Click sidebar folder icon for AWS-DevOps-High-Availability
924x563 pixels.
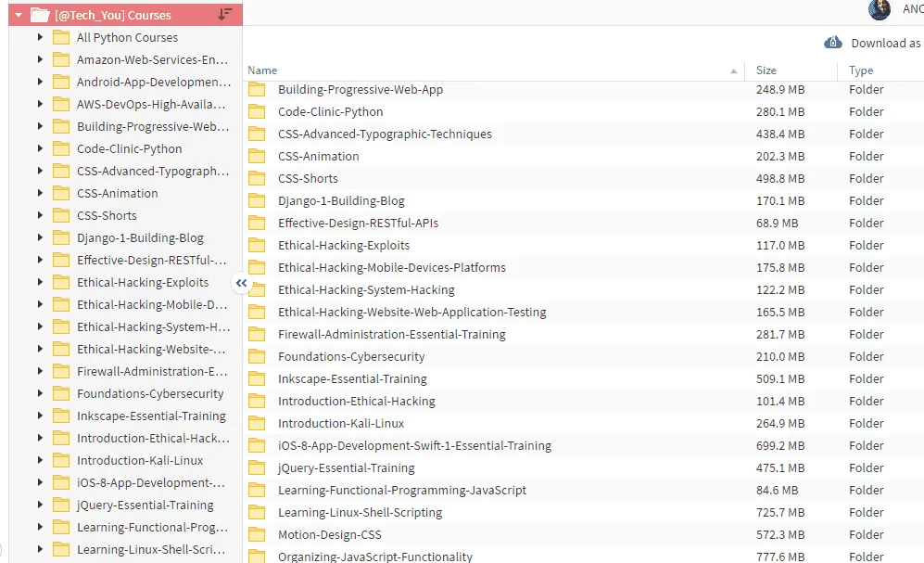point(61,105)
